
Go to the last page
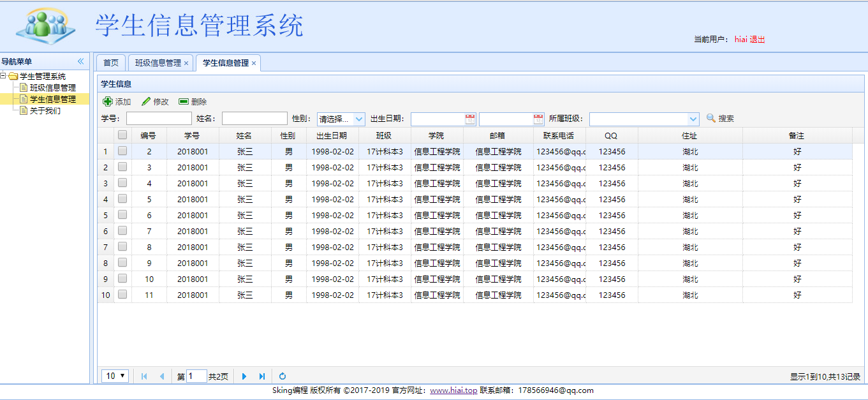tap(261, 376)
